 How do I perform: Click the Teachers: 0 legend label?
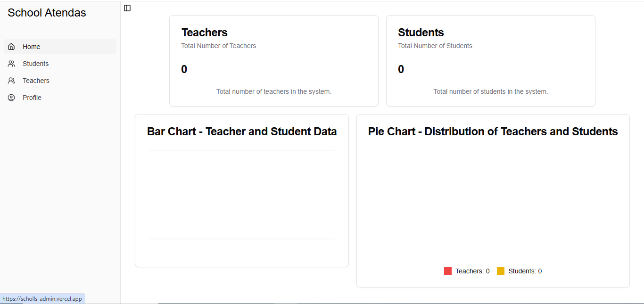click(x=471, y=271)
